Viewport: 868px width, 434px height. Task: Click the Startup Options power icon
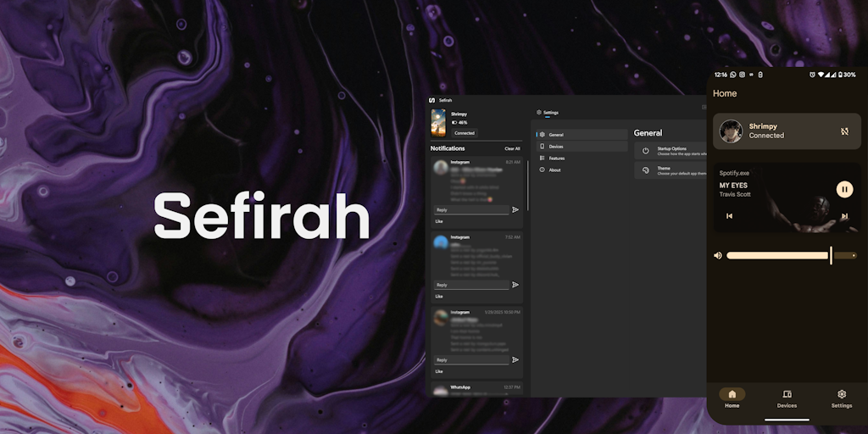pyautogui.click(x=645, y=151)
